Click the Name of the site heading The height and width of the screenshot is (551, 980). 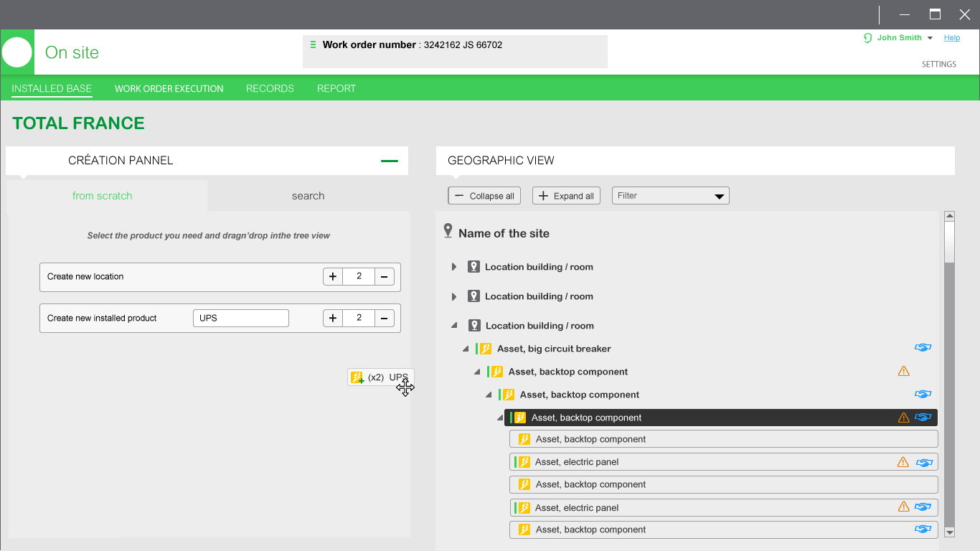click(504, 233)
